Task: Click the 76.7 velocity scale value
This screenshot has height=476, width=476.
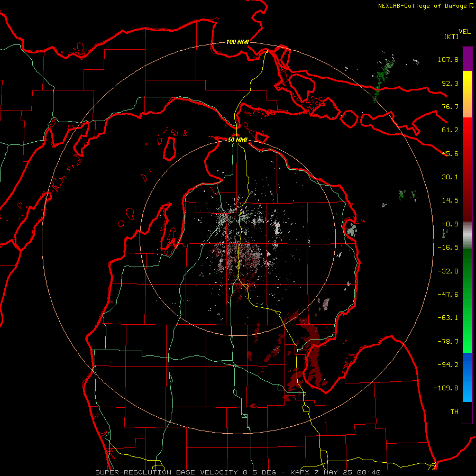Action: [x=450, y=106]
